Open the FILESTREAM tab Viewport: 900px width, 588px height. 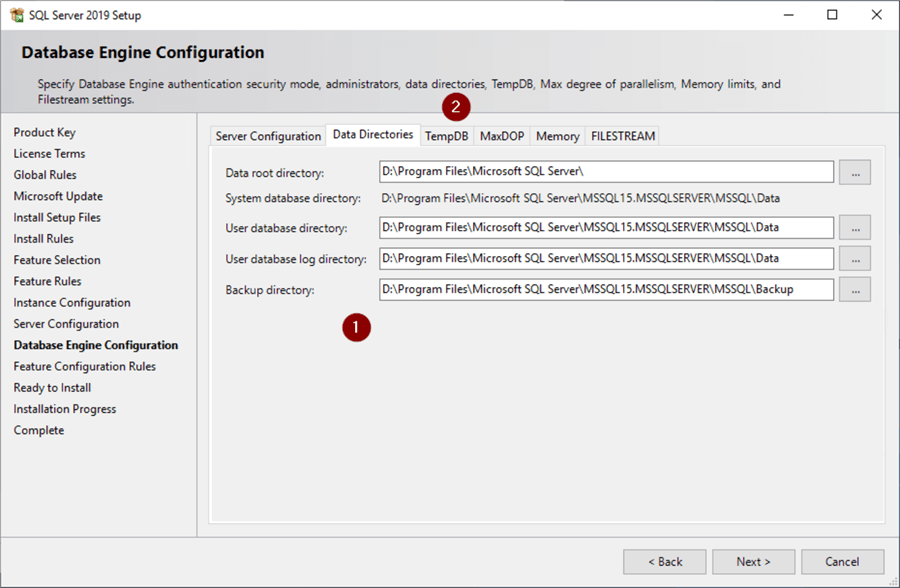coord(621,136)
